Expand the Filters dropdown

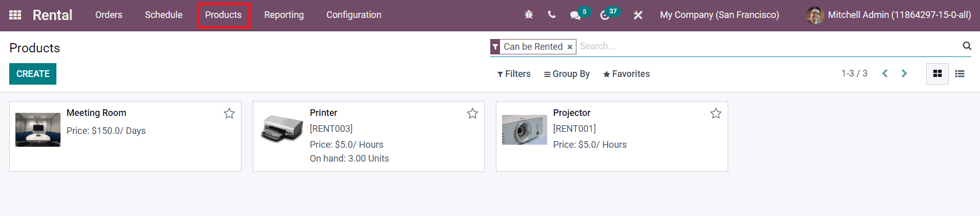click(514, 74)
